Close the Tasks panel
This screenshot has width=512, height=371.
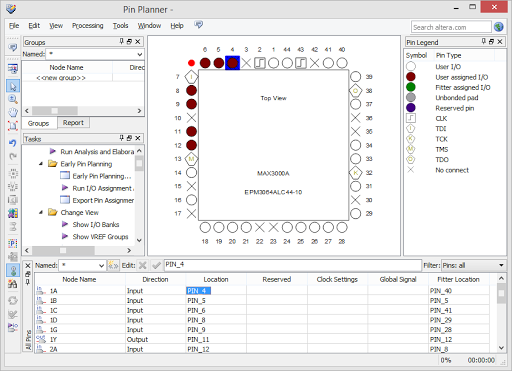tap(138, 138)
